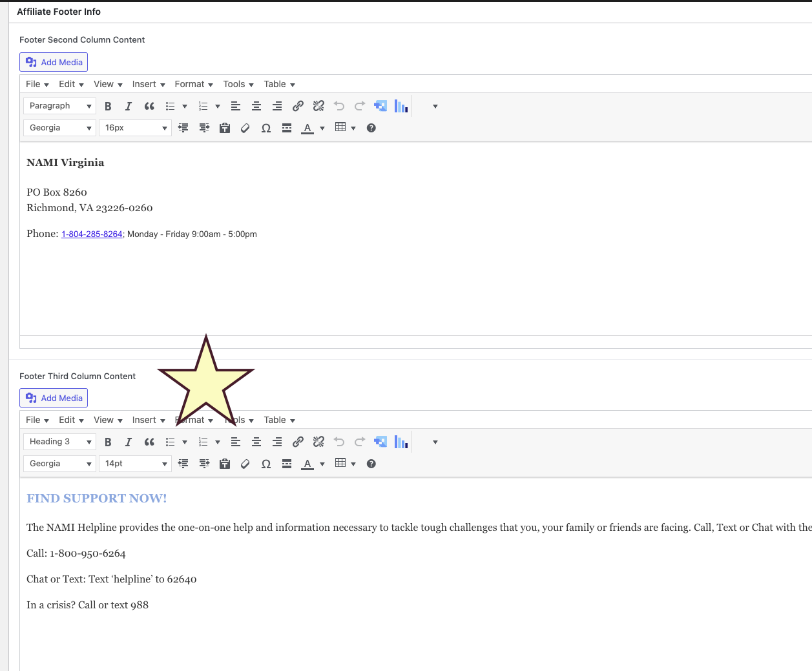Toggle bulleted list in Second Column editor
This screenshot has width=812, height=671.
pyautogui.click(x=171, y=106)
